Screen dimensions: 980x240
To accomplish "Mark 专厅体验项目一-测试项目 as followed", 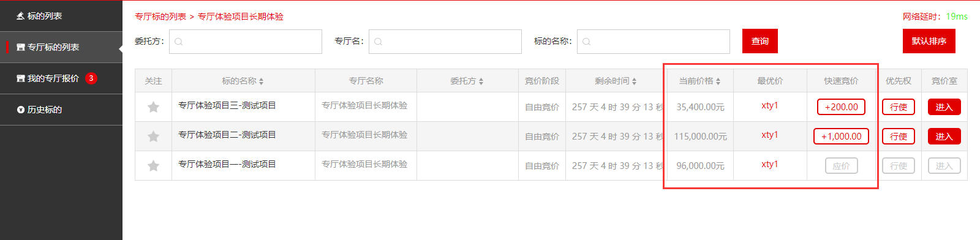I will click(x=153, y=166).
